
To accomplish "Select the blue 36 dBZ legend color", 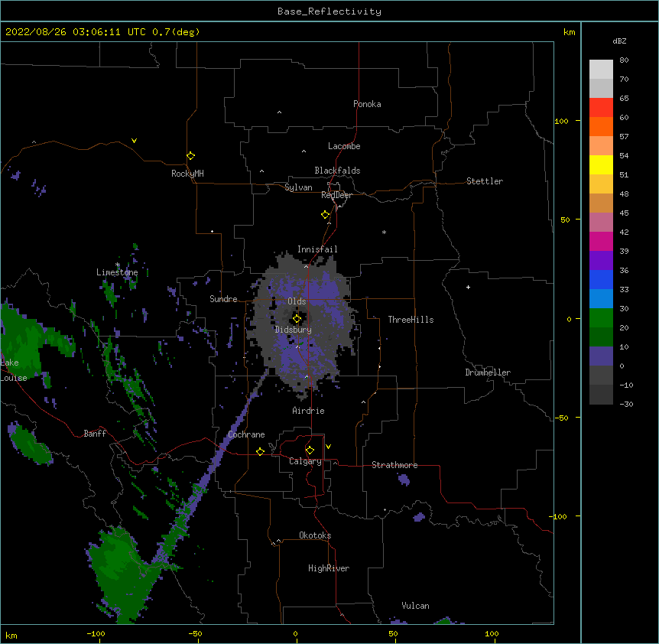I will tap(601, 279).
